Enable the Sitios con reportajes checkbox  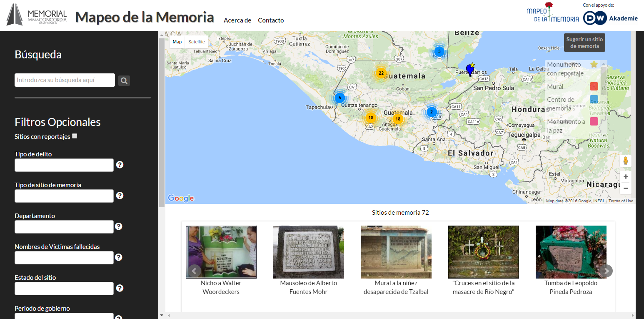click(x=75, y=136)
